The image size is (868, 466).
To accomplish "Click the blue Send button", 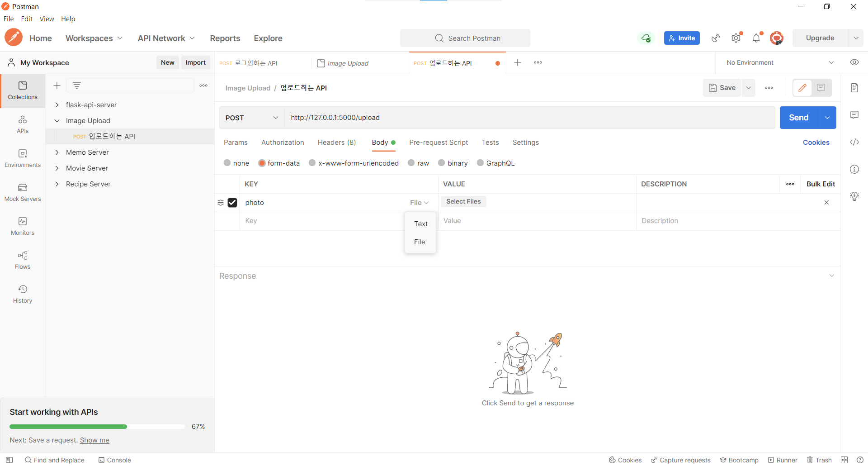I will tap(799, 118).
